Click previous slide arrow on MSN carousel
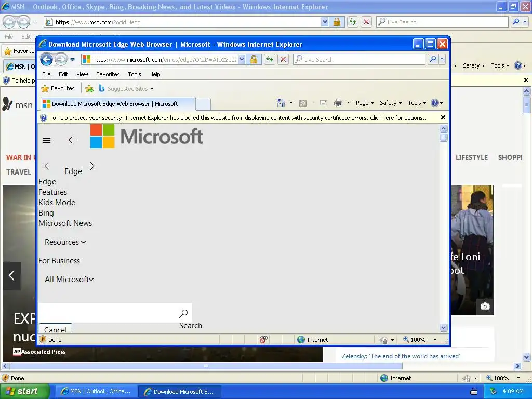Screen dimensions: 532x399 (x=12, y=275)
